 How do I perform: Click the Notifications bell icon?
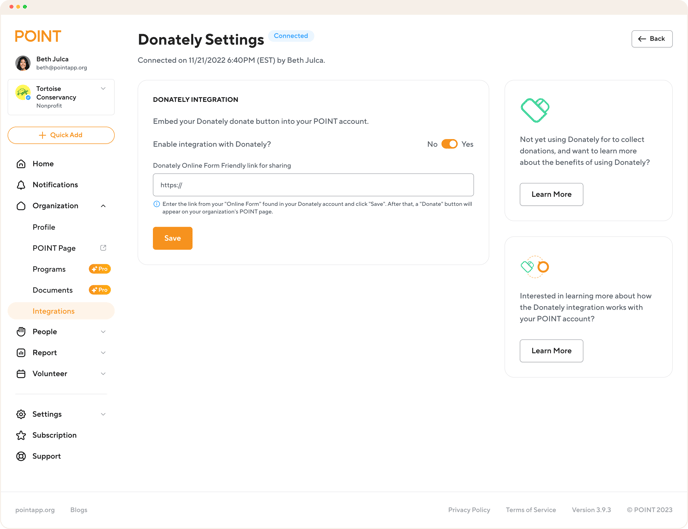click(x=21, y=185)
